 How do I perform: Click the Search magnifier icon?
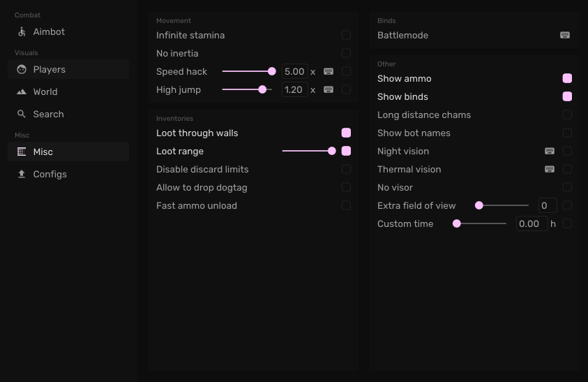click(22, 115)
